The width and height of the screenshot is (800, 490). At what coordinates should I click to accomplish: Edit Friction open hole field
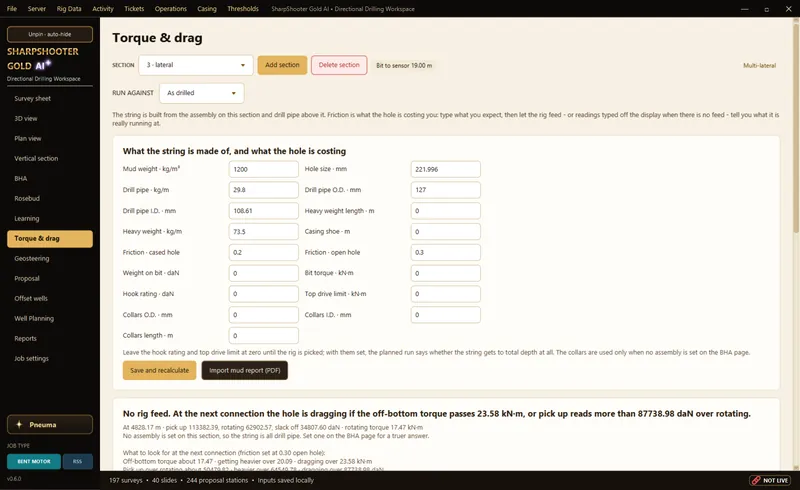[x=445, y=252]
